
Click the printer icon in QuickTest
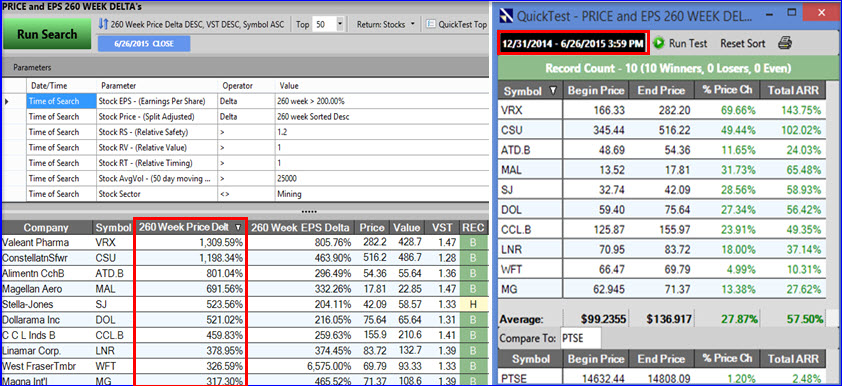click(x=785, y=43)
